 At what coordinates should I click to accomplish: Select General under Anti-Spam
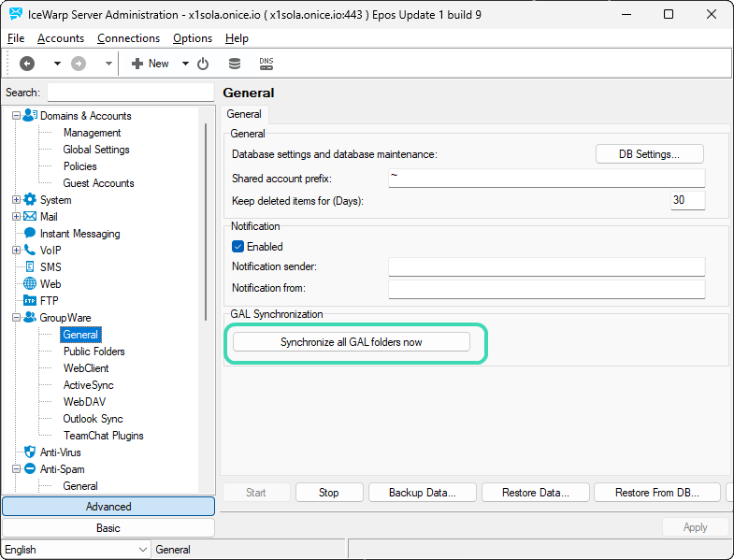pyautogui.click(x=80, y=486)
